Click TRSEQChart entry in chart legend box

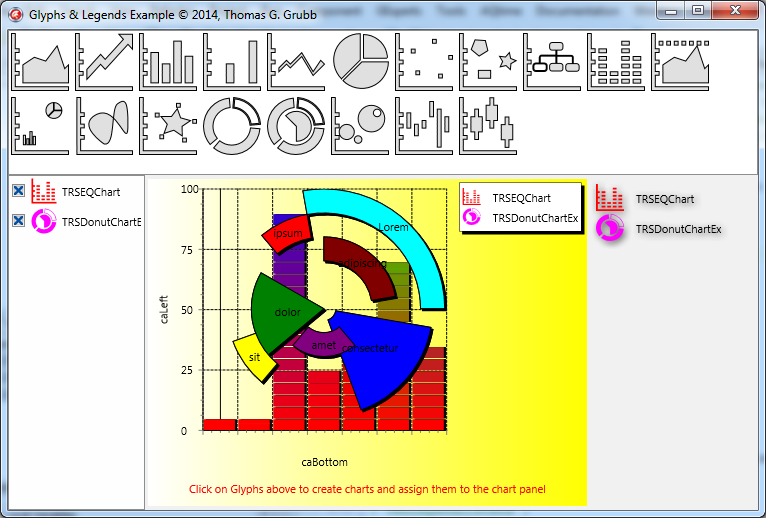tap(520, 198)
